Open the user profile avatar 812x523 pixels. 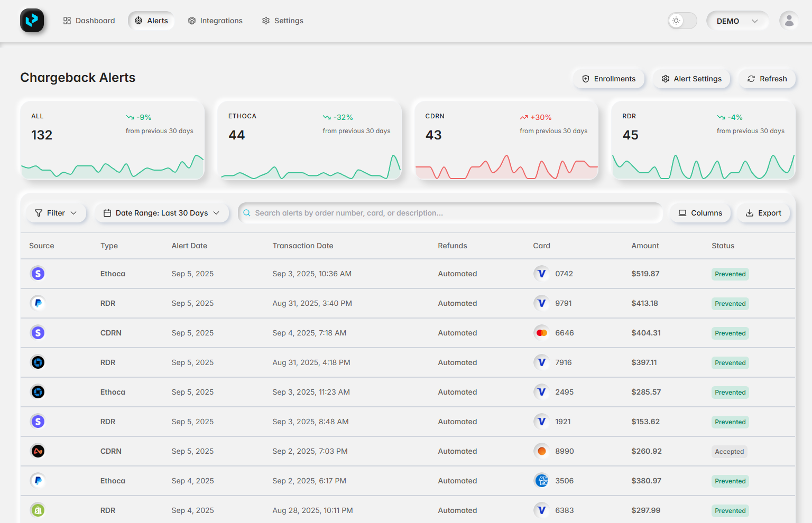click(789, 21)
